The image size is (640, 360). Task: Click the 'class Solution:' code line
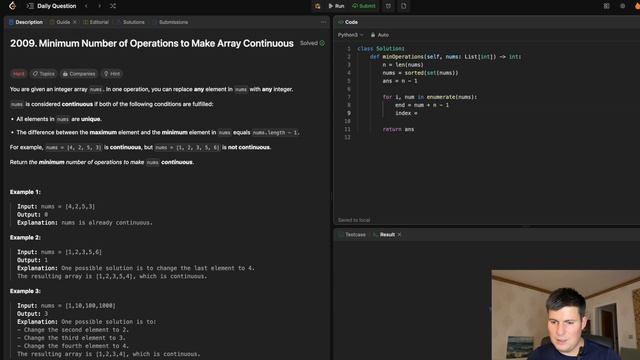click(381, 49)
